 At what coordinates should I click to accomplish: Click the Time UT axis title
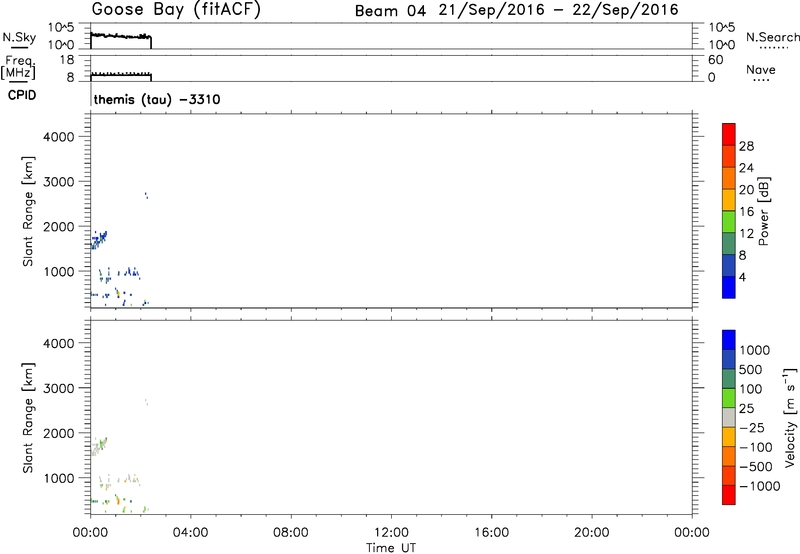(x=391, y=548)
